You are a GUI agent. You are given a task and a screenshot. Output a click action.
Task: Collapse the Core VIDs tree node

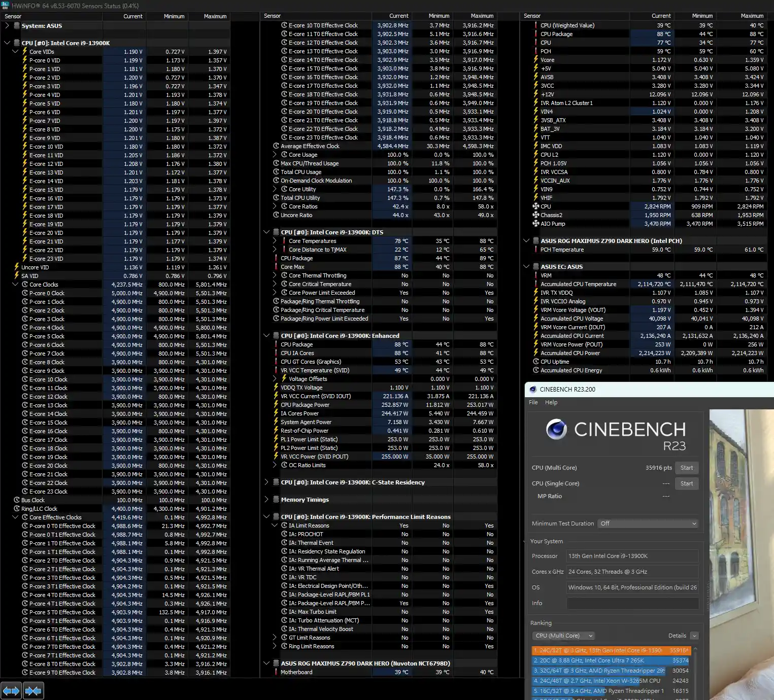(15, 52)
